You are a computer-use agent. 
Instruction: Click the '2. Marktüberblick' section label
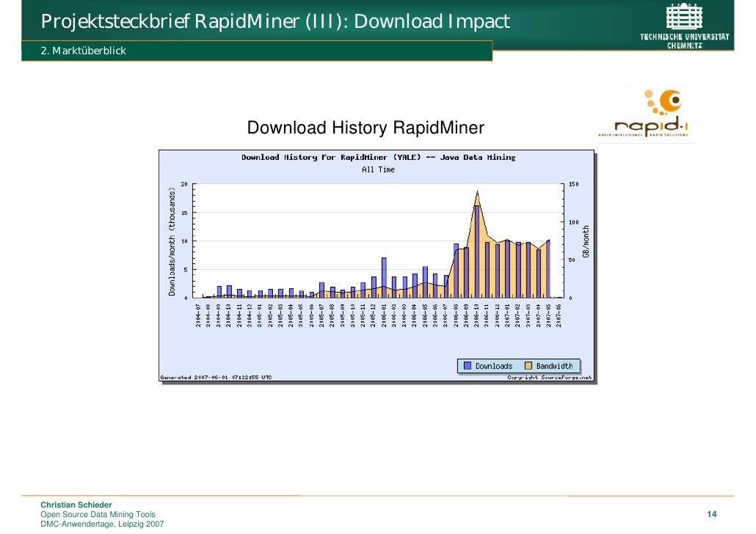[84, 51]
